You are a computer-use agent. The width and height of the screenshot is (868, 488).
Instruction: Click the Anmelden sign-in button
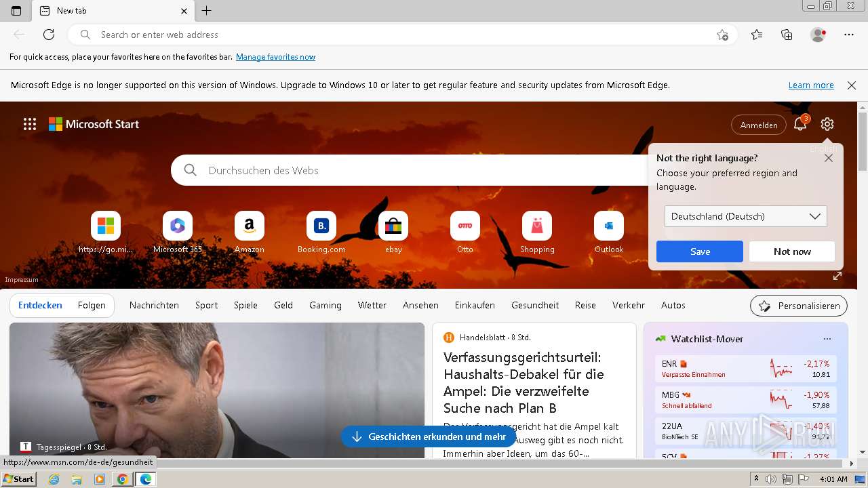click(759, 125)
